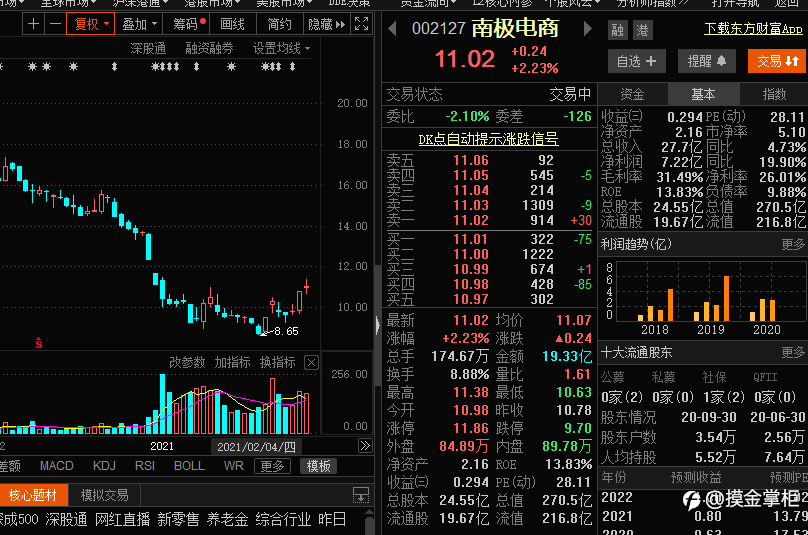Viewport: 808px width, 535px height.
Task: Switch to 核心题材 tab
Action: 33,495
